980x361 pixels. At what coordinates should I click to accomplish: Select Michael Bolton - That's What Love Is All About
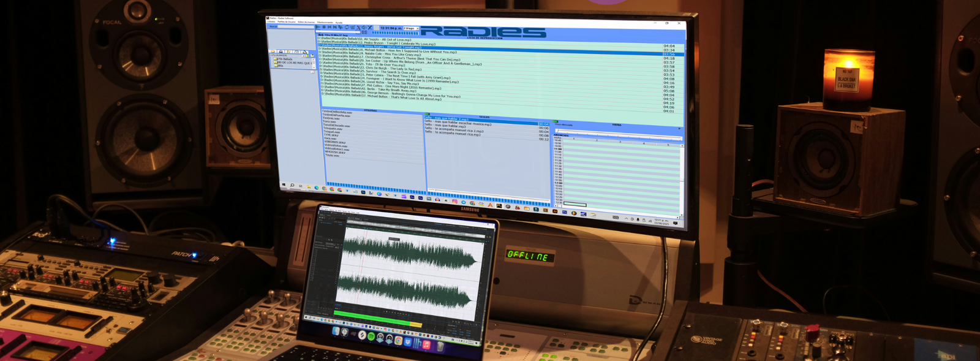point(382,97)
